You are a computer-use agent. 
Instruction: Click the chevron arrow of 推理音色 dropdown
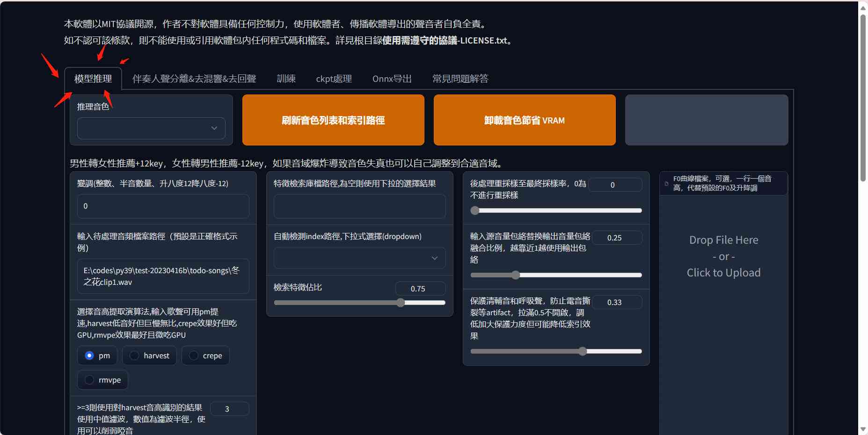point(214,128)
